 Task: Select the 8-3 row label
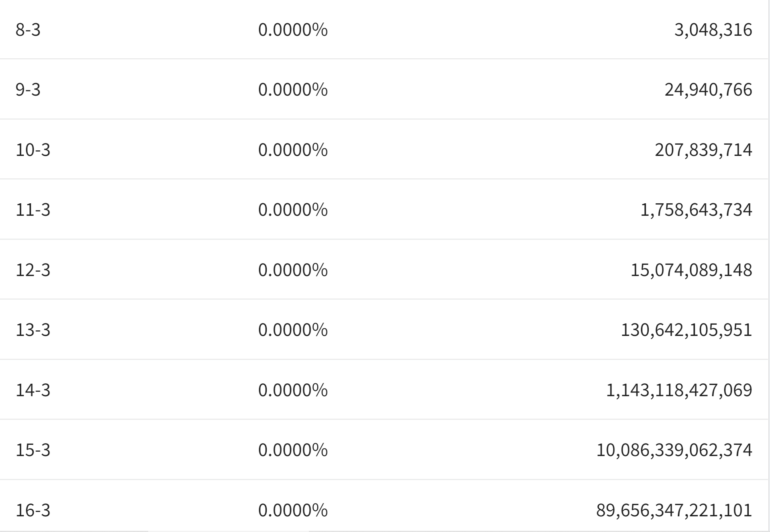[28, 30]
